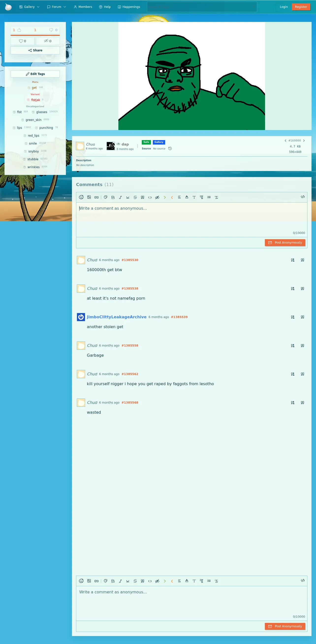Screen dimensions: 316x644
Task: Clear formatting in the upper comment editor
Action: pyautogui.click(x=216, y=197)
